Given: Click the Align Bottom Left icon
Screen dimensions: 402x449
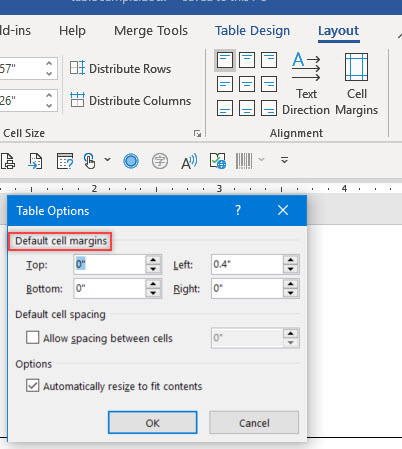Looking at the screenshot, I should [x=225, y=108].
